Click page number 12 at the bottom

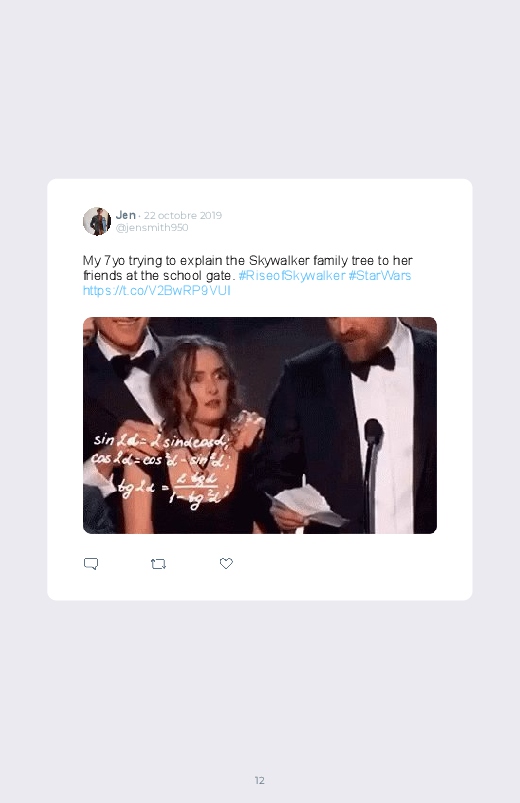[x=260, y=780]
